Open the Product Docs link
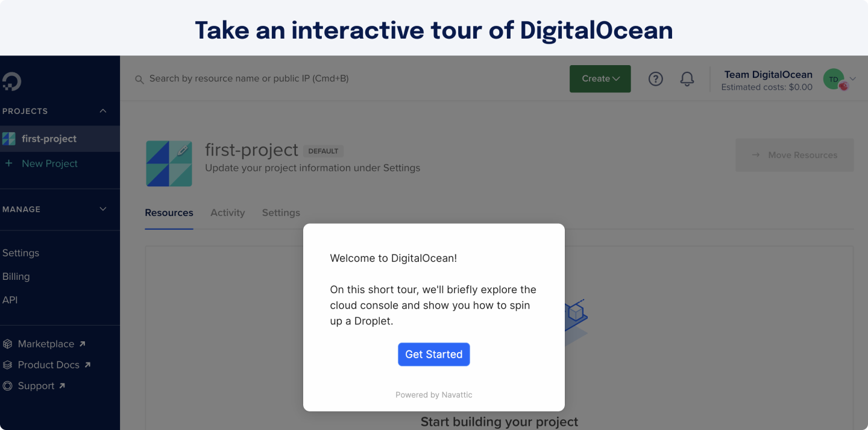 tap(48, 365)
